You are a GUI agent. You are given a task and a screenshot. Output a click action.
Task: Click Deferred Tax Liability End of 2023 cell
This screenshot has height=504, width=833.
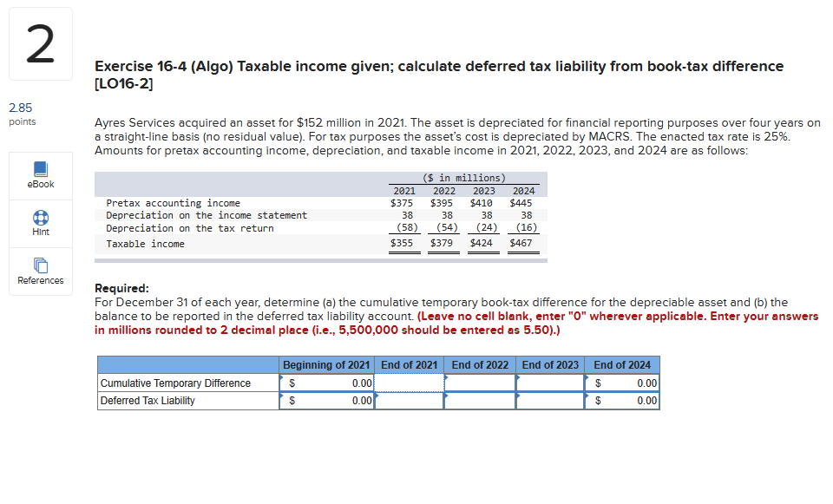pyautogui.click(x=550, y=401)
